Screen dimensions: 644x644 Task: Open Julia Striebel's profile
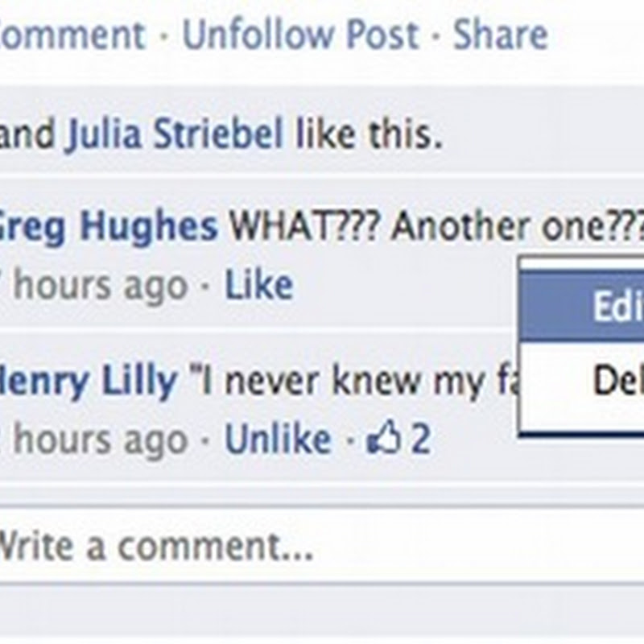coord(175,134)
